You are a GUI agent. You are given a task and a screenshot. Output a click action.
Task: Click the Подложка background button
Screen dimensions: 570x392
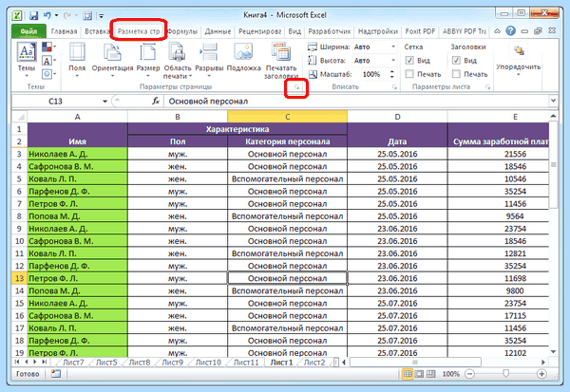(x=244, y=57)
